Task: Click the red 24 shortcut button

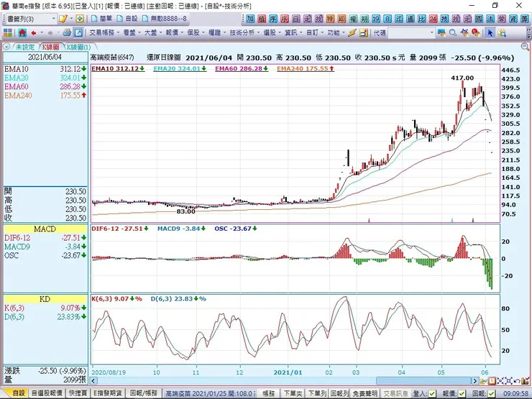Action: 433,18
